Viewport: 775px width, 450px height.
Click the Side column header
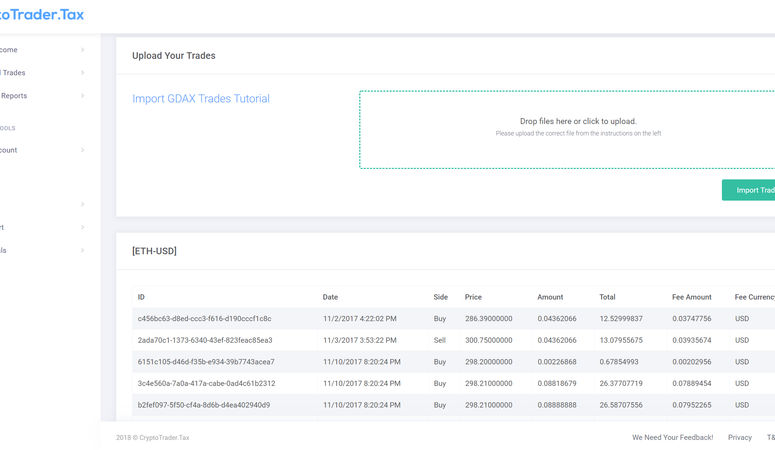(440, 297)
